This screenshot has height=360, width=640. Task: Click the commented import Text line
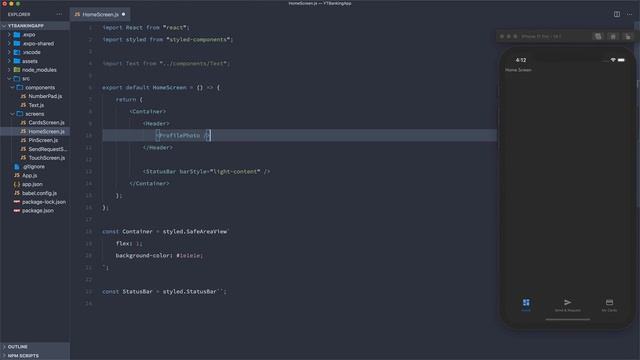click(x=166, y=64)
